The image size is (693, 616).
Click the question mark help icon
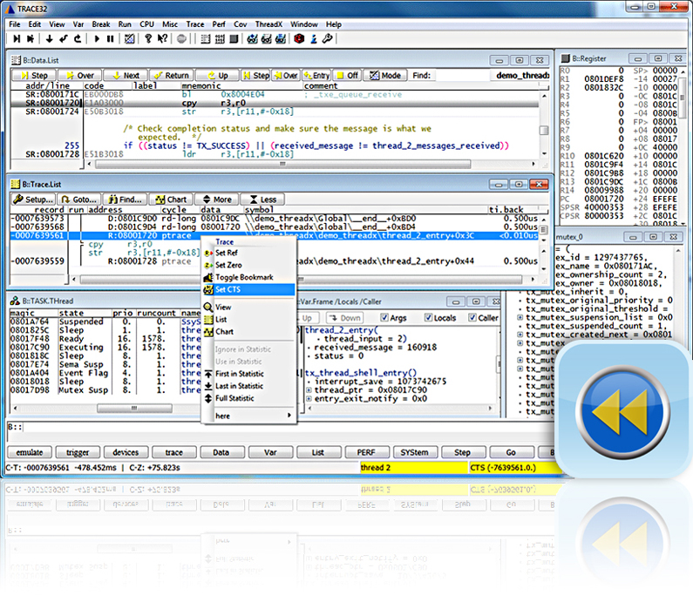pyautogui.click(x=148, y=39)
